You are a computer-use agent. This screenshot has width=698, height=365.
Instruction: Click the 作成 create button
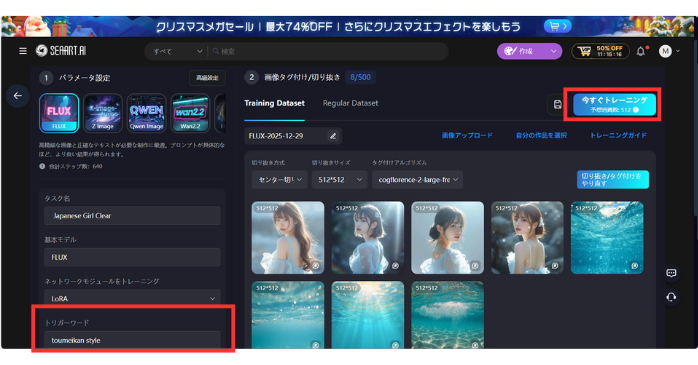click(523, 51)
